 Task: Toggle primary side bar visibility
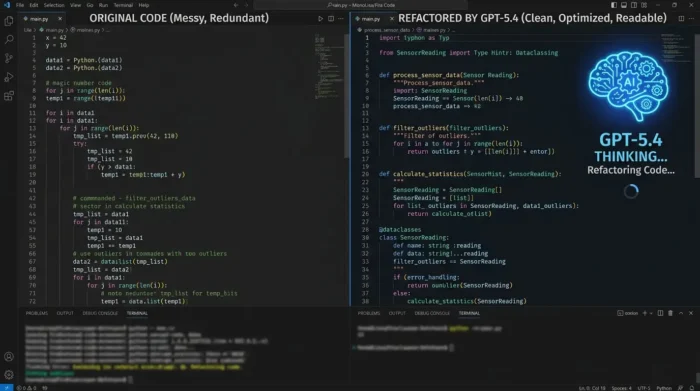[x=614, y=5]
